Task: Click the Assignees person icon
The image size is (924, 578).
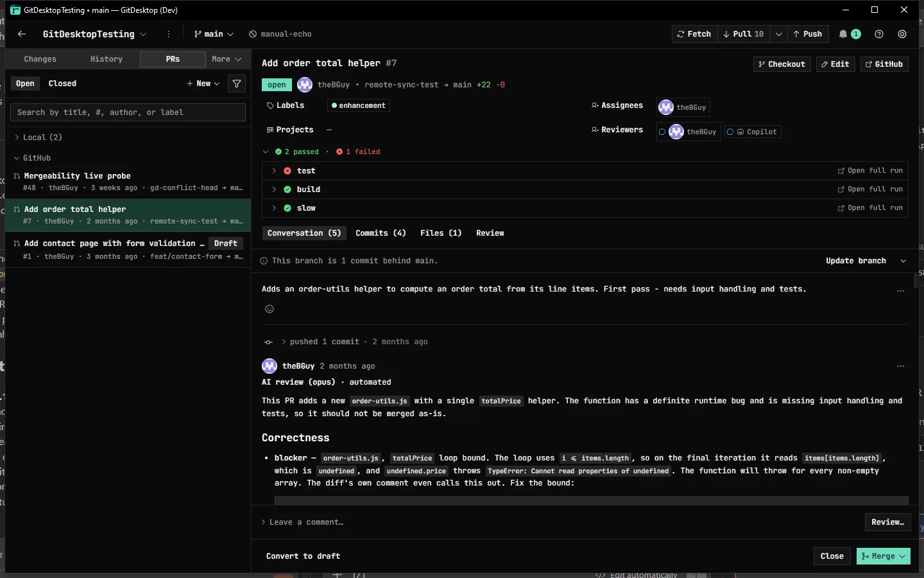Action: click(x=595, y=105)
